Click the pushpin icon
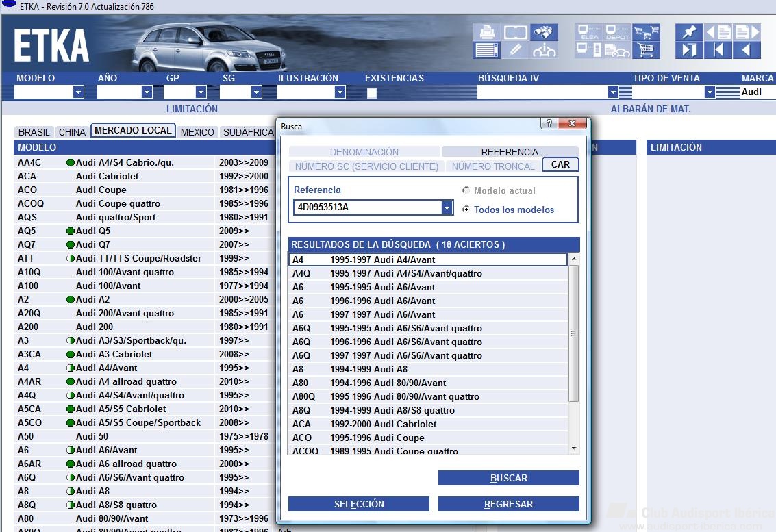Image resolution: width=776 pixels, height=532 pixels. point(690,32)
